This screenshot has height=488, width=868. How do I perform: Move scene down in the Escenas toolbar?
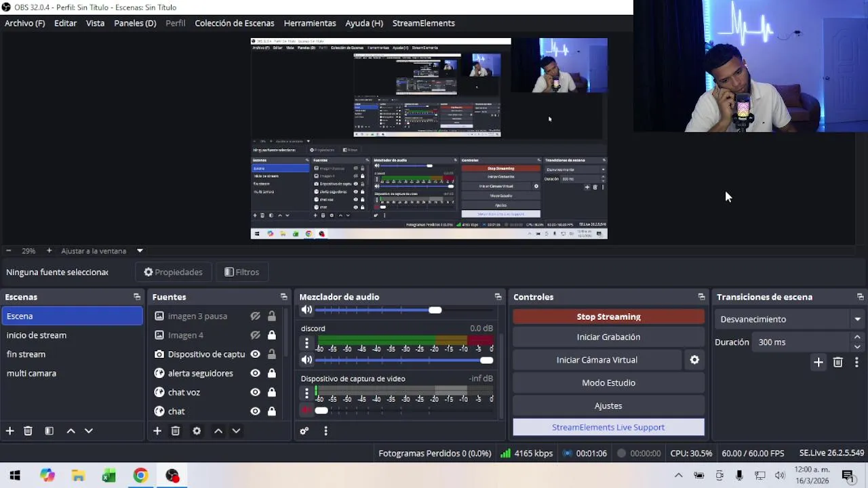click(x=88, y=431)
